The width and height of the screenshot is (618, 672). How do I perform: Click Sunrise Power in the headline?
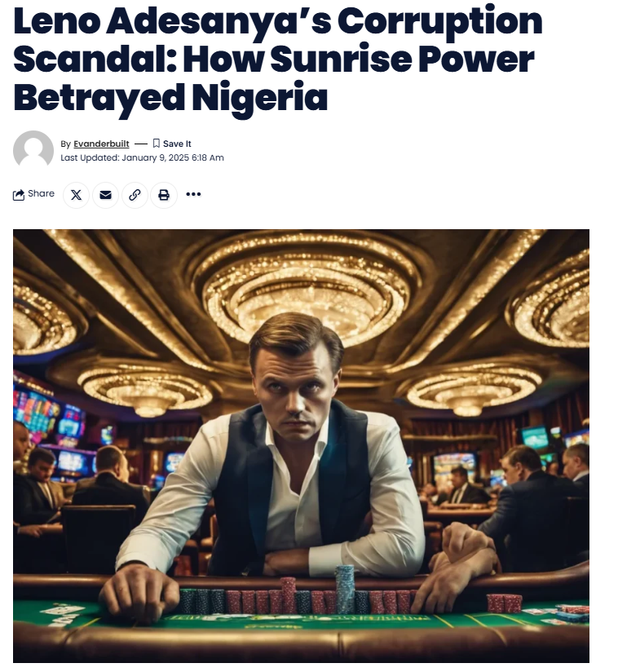coord(402,59)
